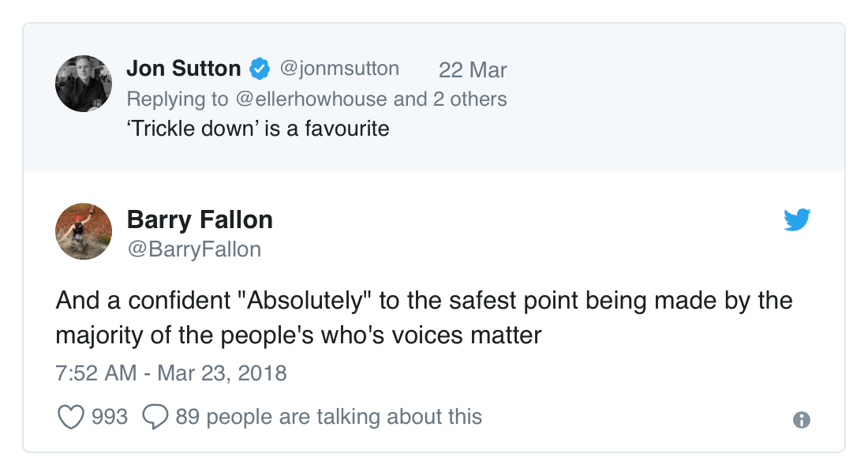Screen dimensions: 868x472
Task: Open replies via speech bubble icon
Action: coord(155,417)
